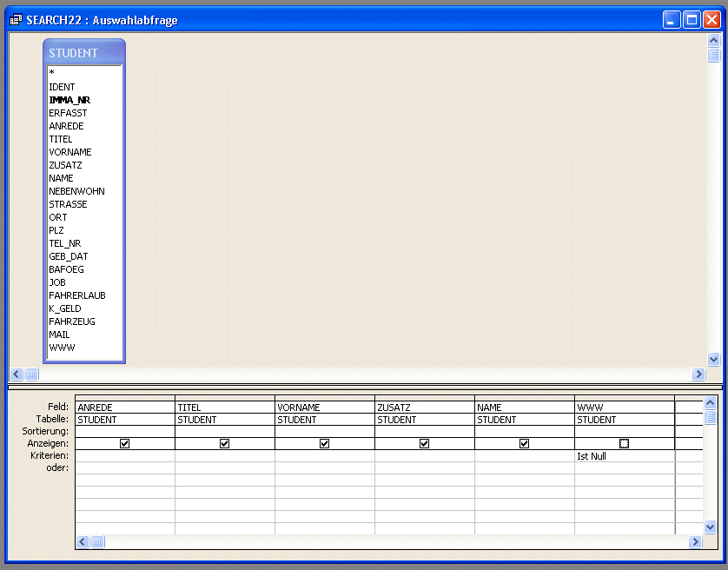Image resolution: width=728 pixels, height=570 pixels.
Task: Click Kriterien cell under NAME column
Action: click(524, 455)
